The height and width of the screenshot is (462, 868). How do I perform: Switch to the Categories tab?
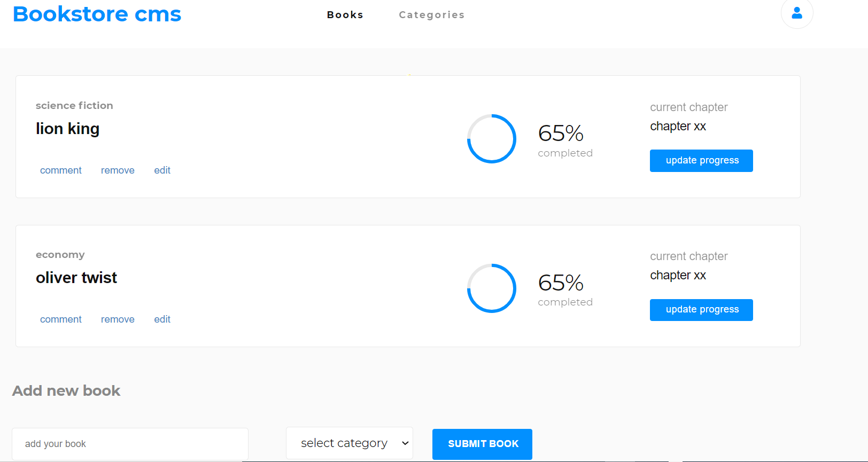(431, 14)
